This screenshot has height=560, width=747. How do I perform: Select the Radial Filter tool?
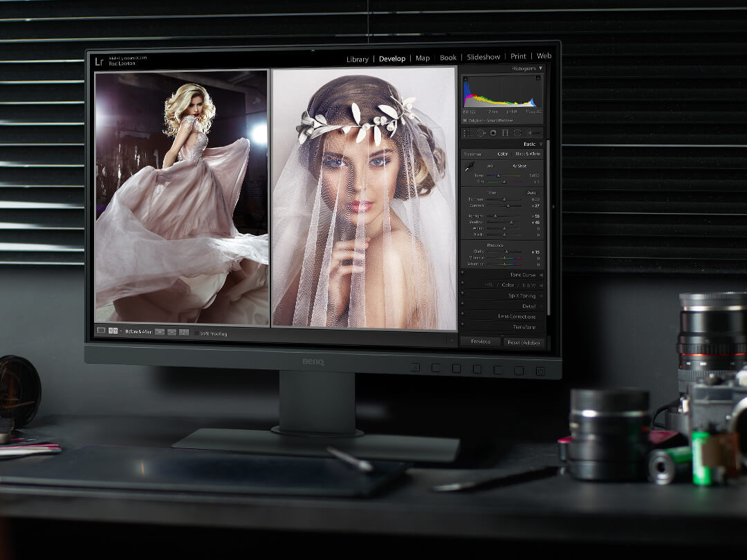click(517, 133)
